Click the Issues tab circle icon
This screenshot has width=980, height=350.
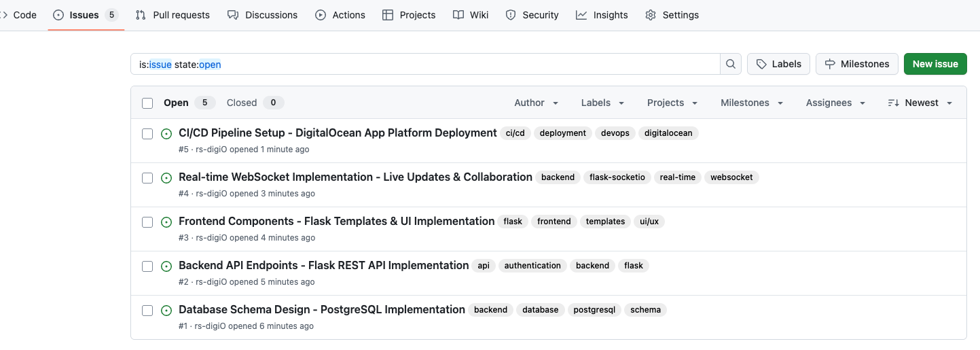(x=58, y=15)
